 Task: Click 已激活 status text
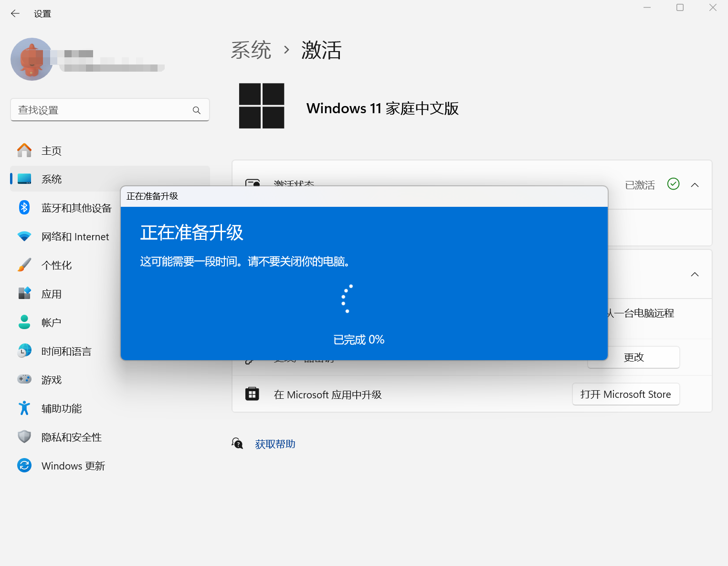(x=640, y=185)
